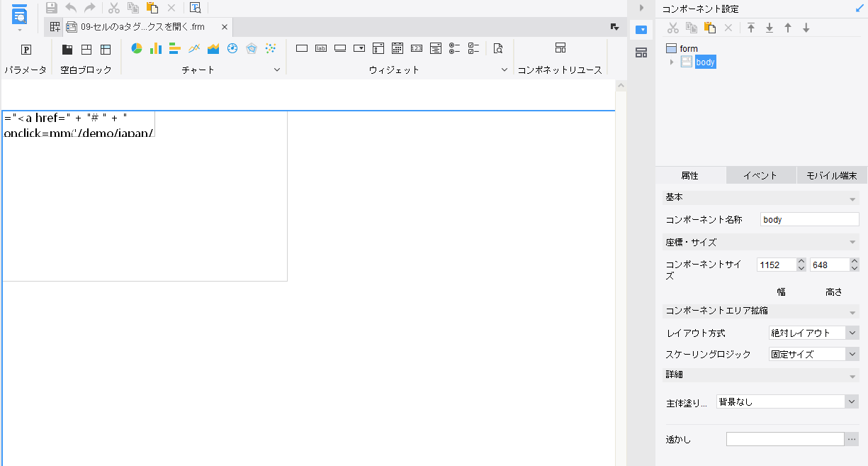Insert a gauge chart
The image size is (868, 466).
[x=232, y=48]
